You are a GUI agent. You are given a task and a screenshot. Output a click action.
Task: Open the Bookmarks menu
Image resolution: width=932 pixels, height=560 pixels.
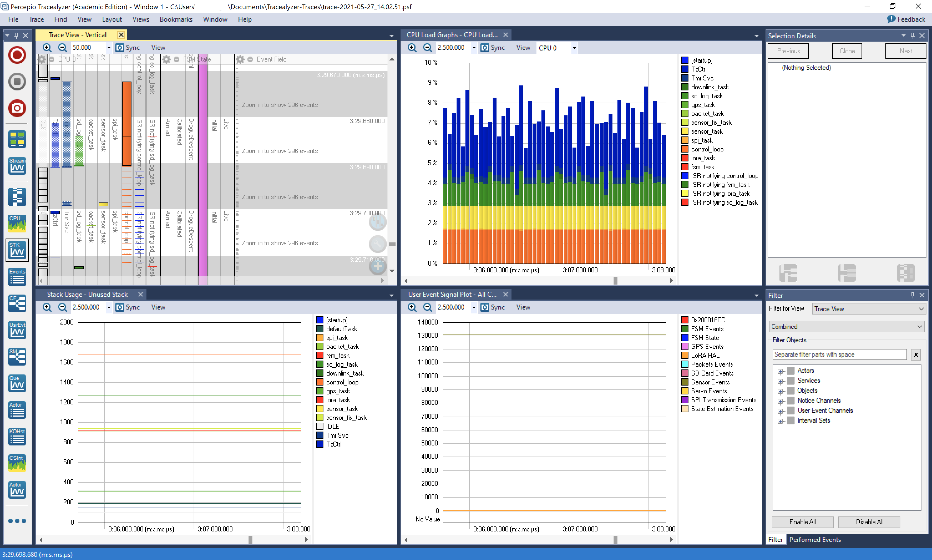176,19
